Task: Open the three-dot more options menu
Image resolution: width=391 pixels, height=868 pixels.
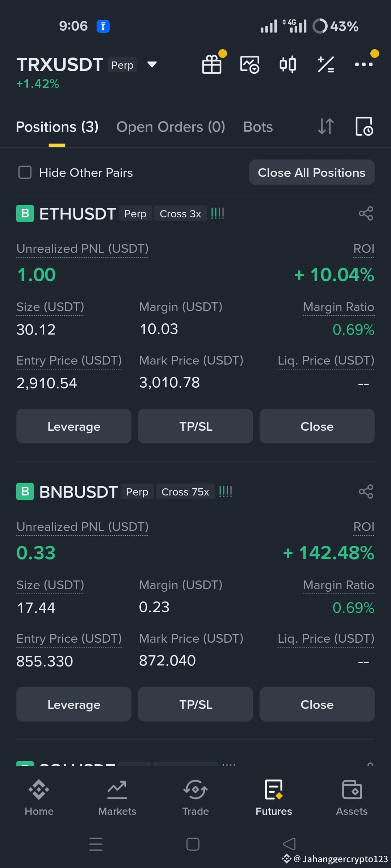Action: click(364, 65)
